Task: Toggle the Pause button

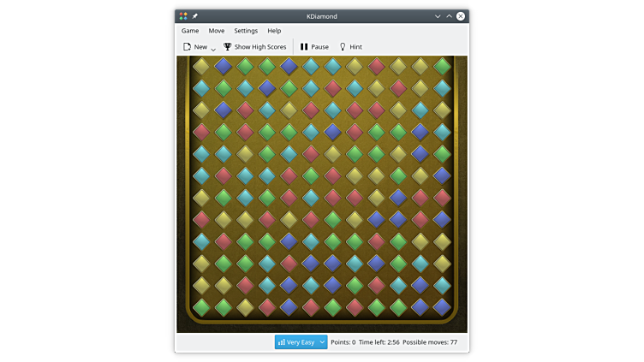Action: [x=314, y=47]
